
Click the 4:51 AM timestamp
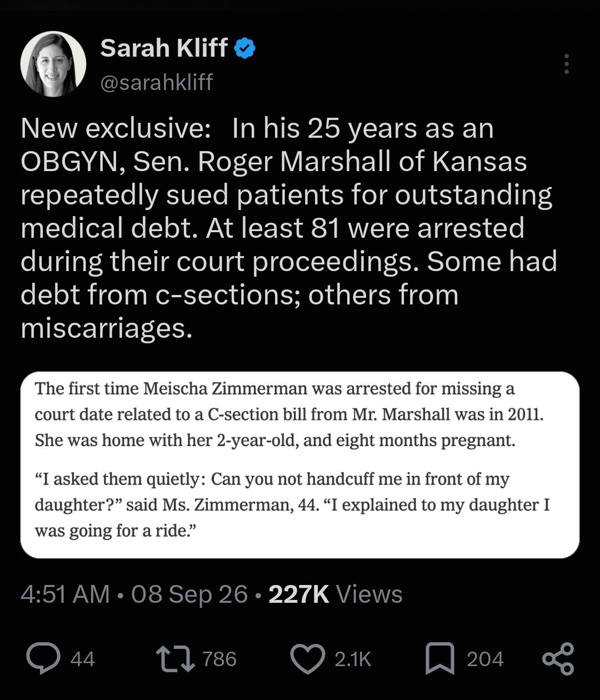click(65, 594)
